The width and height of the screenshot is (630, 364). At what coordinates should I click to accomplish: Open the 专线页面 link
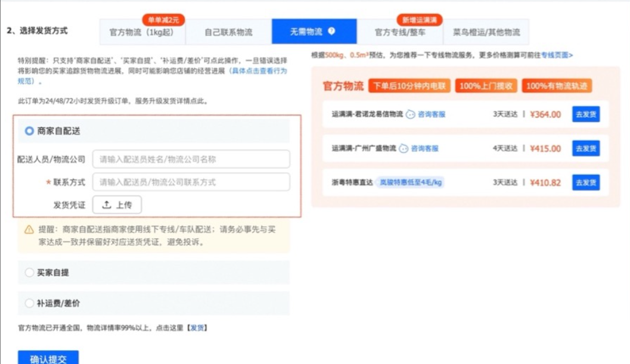556,55
